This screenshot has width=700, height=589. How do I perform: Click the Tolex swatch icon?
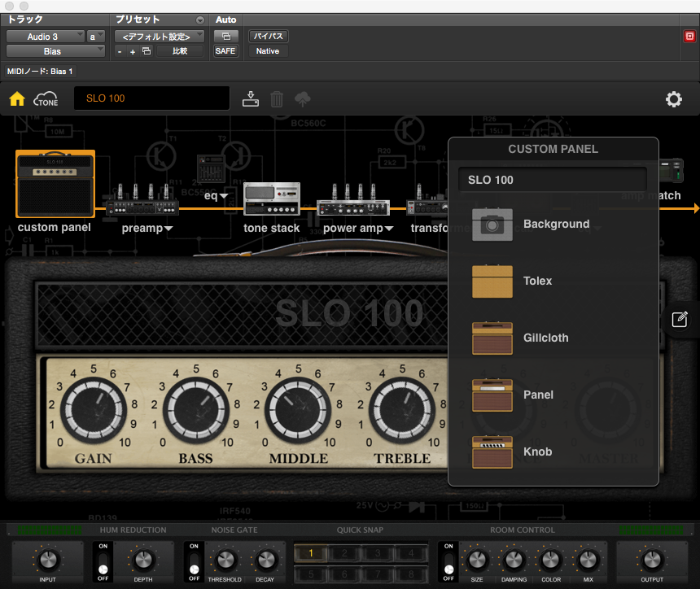point(492,281)
